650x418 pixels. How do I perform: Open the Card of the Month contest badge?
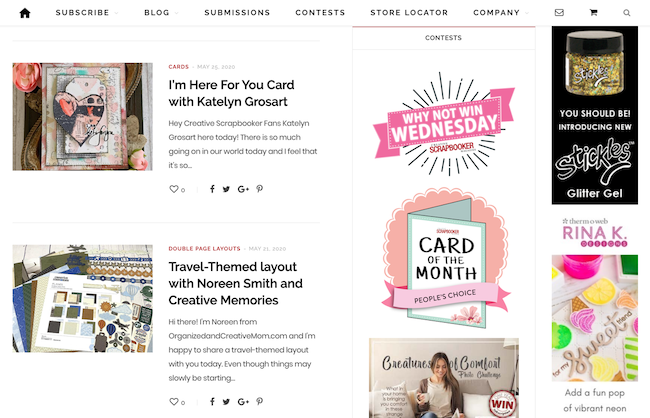pyautogui.click(x=446, y=258)
